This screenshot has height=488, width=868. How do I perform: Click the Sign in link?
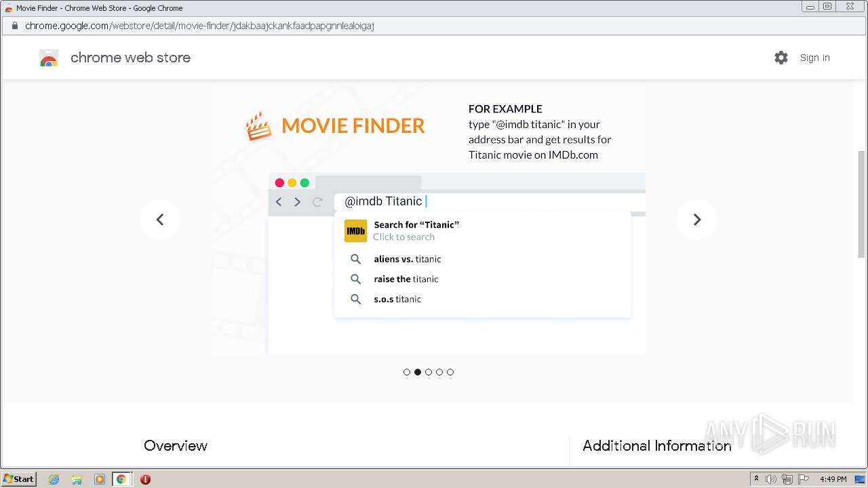(x=814, y=58)
